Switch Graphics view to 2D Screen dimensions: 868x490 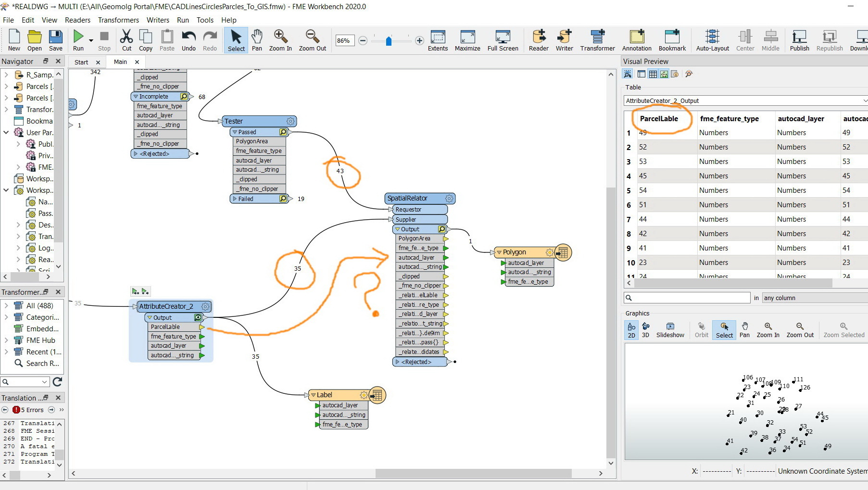click(631, 330)
